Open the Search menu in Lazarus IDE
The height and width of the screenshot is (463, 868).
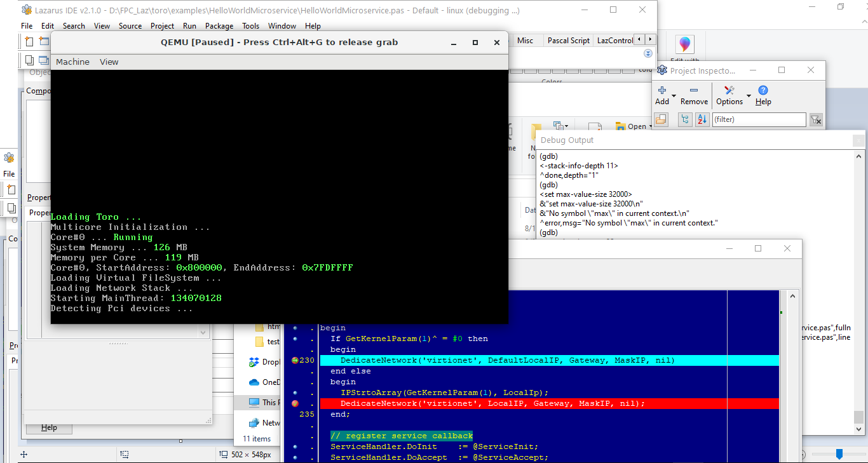point(74,26)
